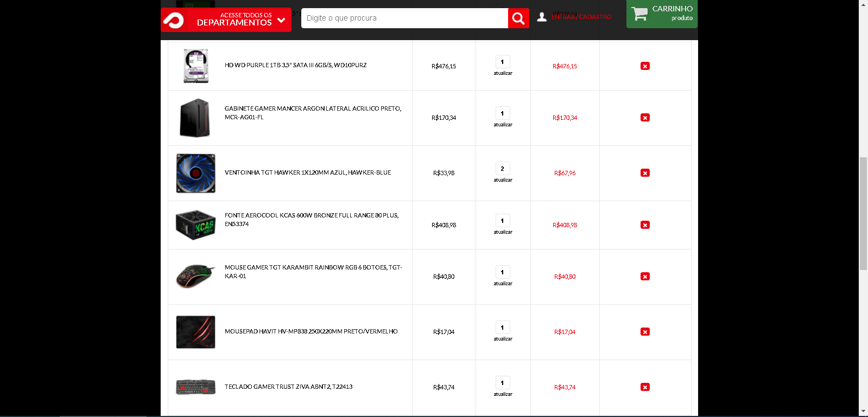Screen dimensions: 868x417
Task: Open Fonte Aerocool KCAS thumbnail
Action: coord(196,224)
